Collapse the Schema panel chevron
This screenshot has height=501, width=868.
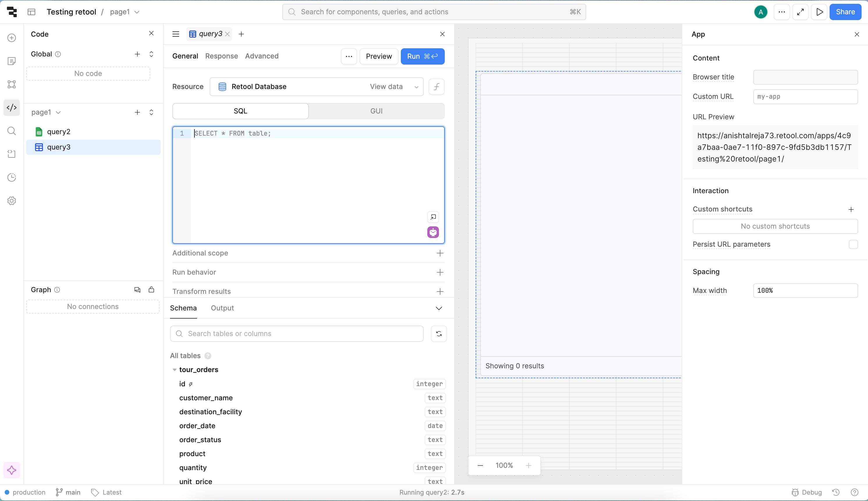click(x=439, y=308)
